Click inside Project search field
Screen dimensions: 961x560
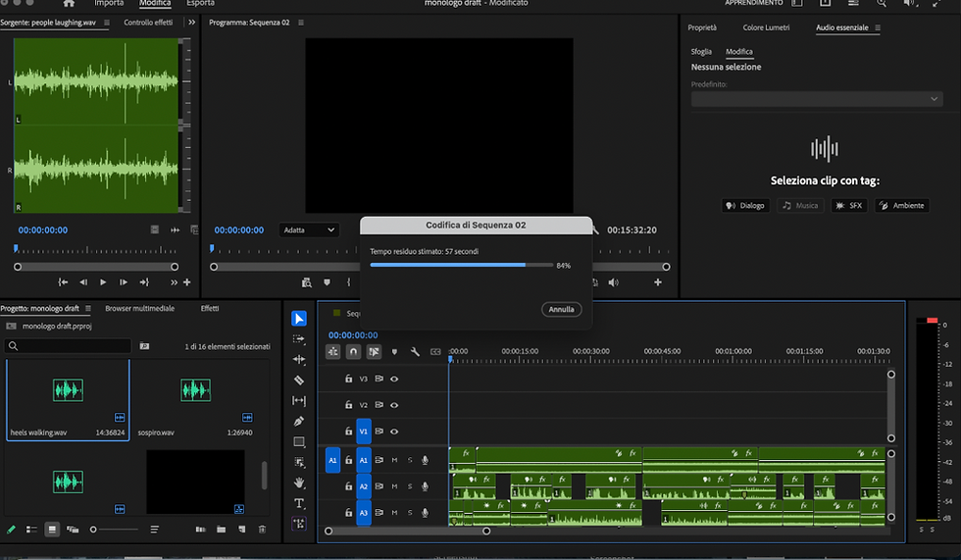click(68, 346)
